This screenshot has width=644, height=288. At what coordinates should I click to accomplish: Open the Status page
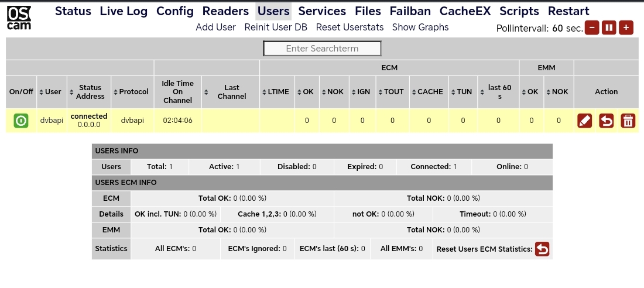click(73, 11)
